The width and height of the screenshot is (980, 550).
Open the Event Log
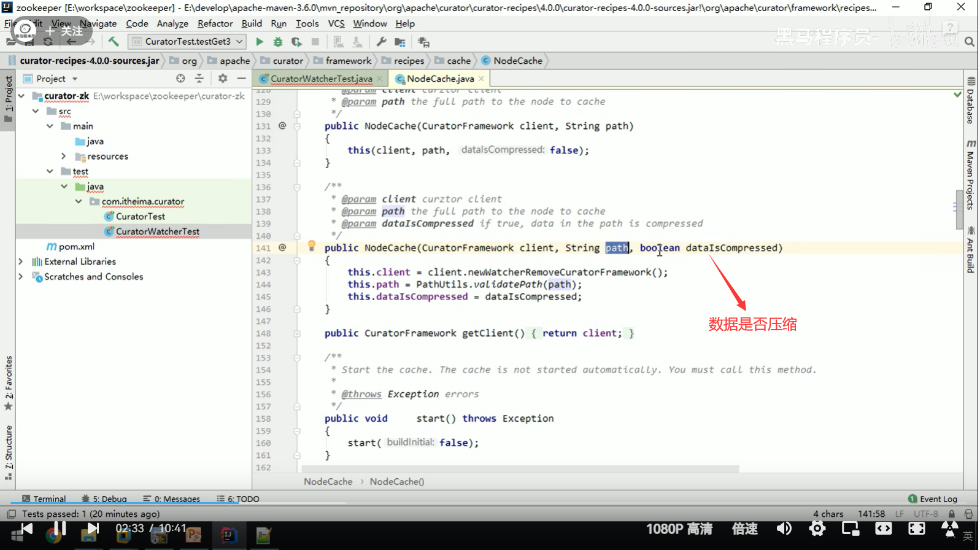tap(933, 498)
